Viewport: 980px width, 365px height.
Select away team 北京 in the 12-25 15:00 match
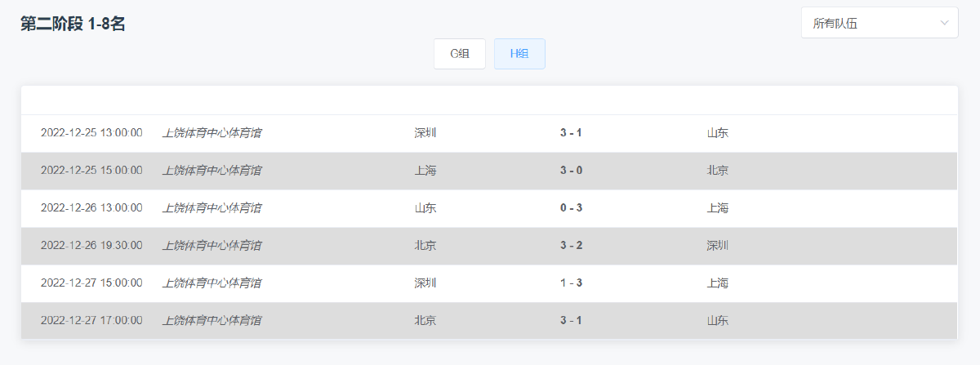coord(718,171)
